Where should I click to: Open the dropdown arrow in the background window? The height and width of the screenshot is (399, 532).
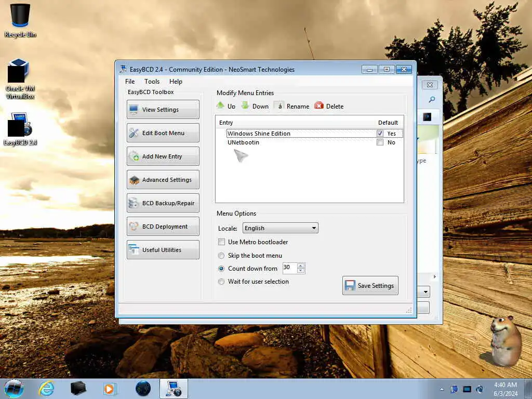pos(425,292)
